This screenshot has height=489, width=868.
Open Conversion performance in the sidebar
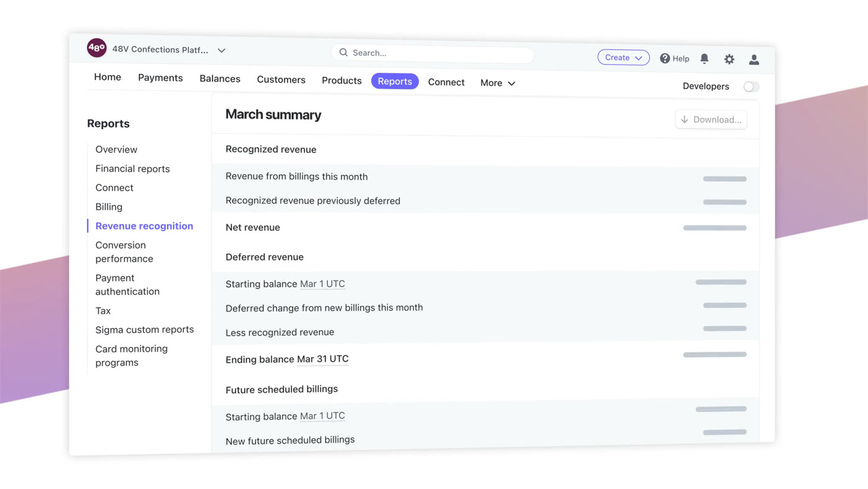[124, 252]
